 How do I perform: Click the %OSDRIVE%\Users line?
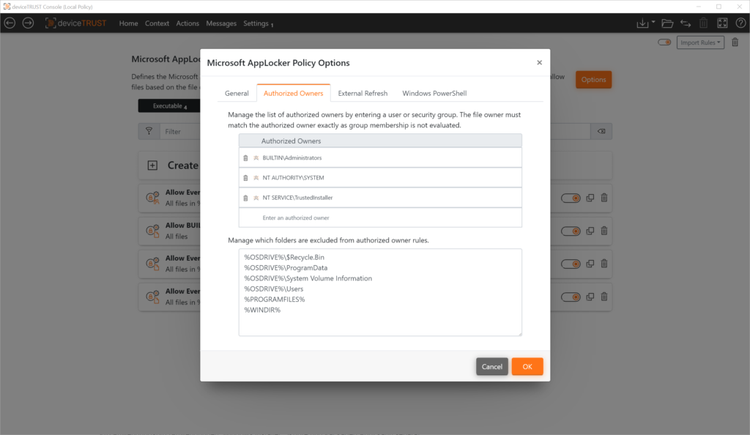[274, 289]
